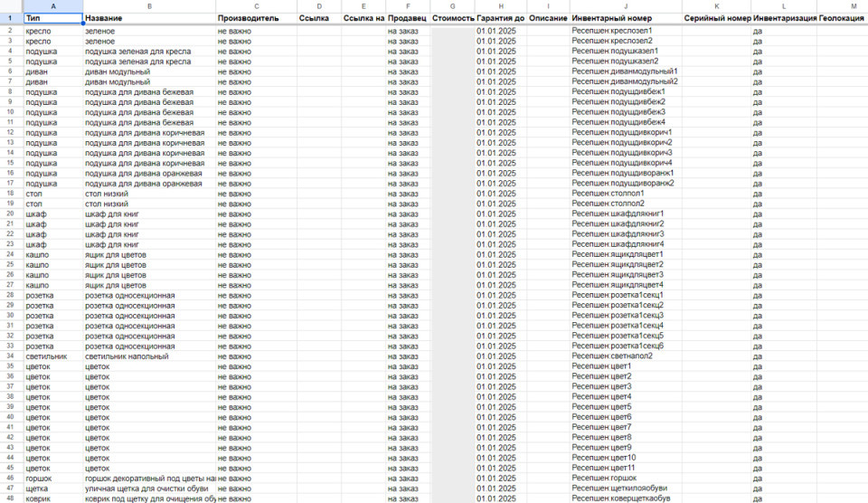Image resolution: width=868 pixels, height=503 pixels.
Task: Select cell 'Ресепшен:розетка1секц6'
Action: click(x=626, y=346)
